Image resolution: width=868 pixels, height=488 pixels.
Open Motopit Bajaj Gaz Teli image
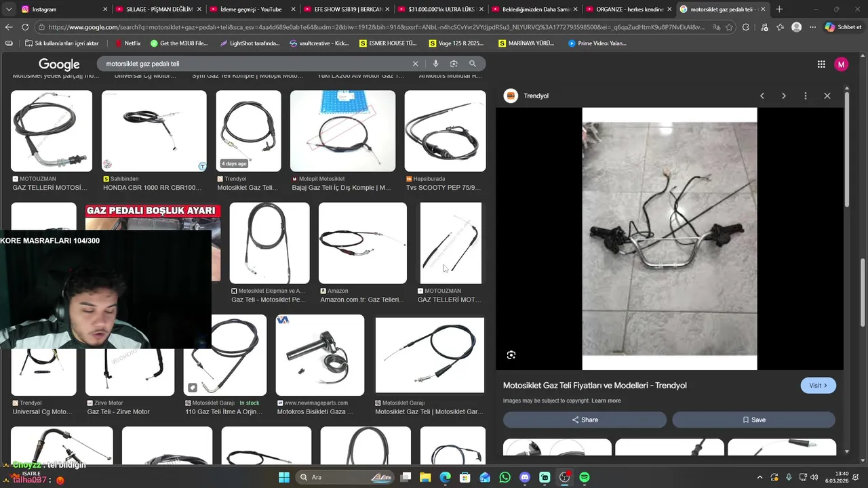pos(342,131)
